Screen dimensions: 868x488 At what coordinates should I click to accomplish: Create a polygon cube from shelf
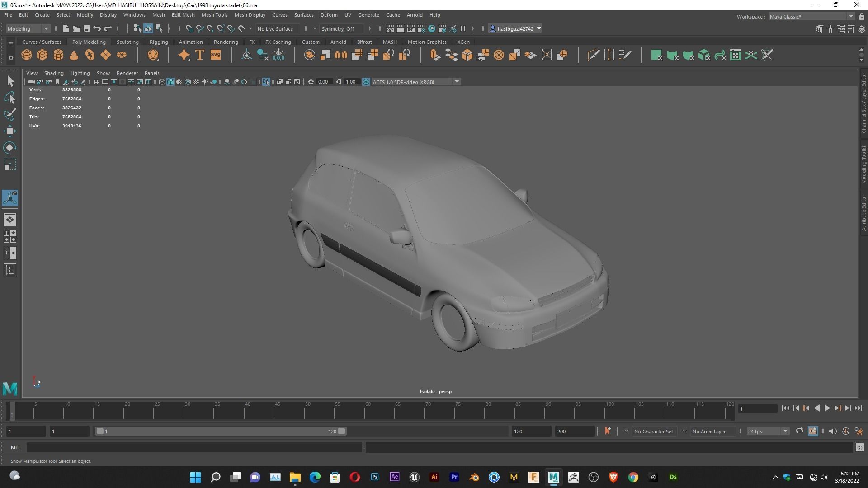click(x=42, y=55)
